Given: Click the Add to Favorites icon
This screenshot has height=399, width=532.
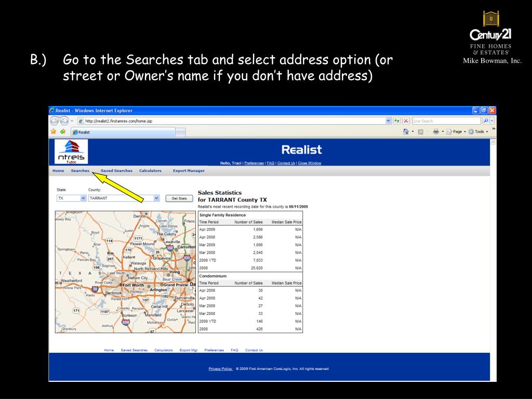Looking at the screenshot, I should pyautogui.click(x=63, y=131).
